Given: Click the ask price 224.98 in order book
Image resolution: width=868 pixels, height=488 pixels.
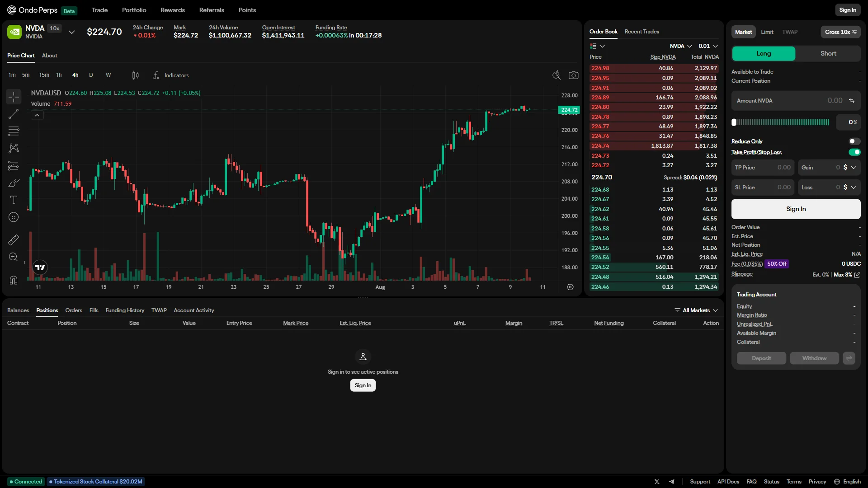Looking at the screenshot, I should [x=600, y=68].
